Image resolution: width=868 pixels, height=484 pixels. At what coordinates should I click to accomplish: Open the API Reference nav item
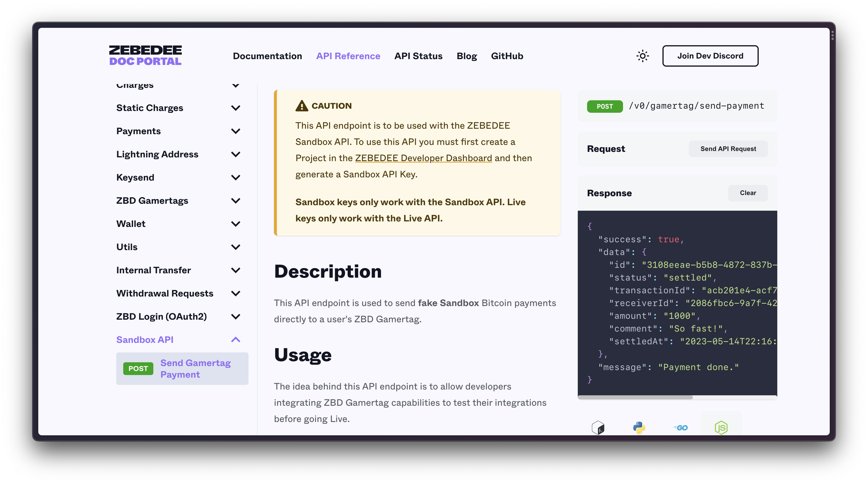click(348, 56)
